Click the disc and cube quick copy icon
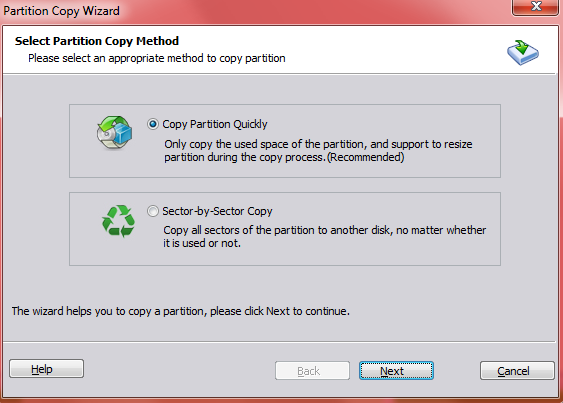This screenshot has height=403, width=563. click(x=115, y=133)
